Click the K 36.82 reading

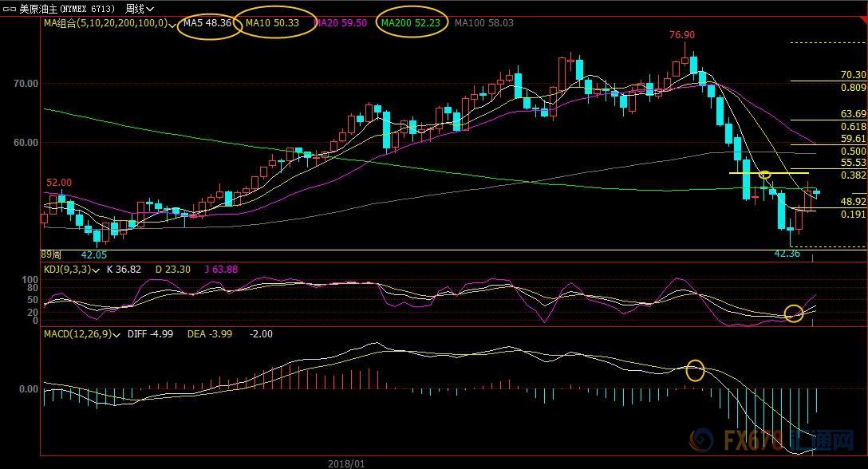pyautogui.click(x=124, y=270)
